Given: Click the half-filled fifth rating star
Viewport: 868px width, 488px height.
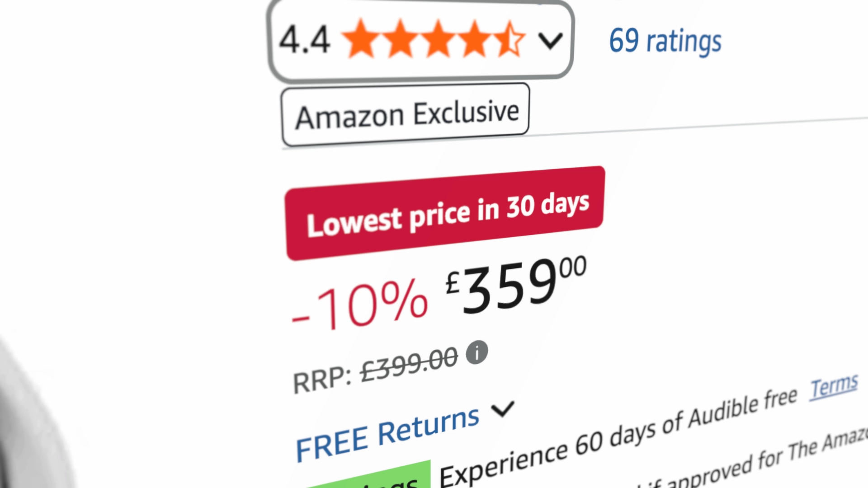Looking at the screenshot, I should click(x=509, y=39).
